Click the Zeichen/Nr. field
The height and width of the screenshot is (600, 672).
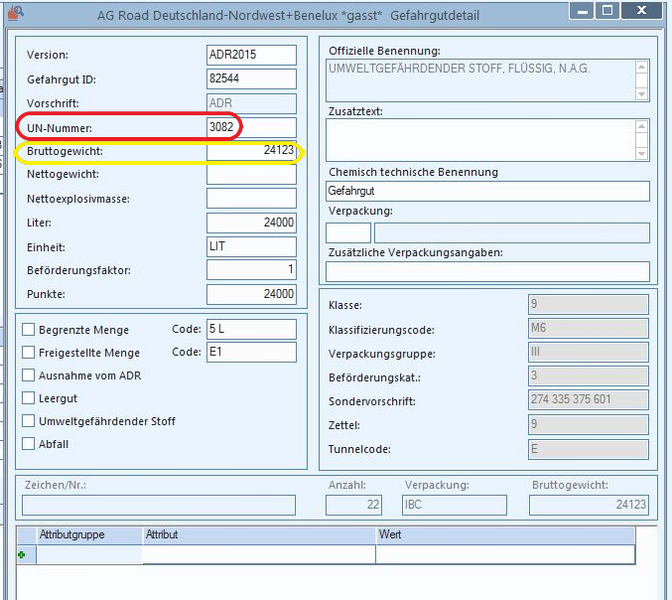click(x=159, y=505)
